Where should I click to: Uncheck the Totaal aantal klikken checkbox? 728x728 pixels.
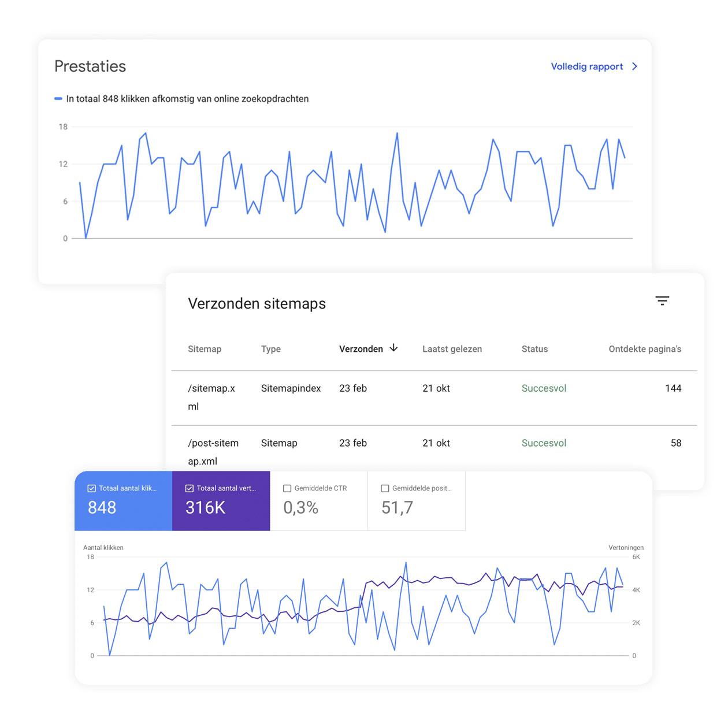point(91,488)
